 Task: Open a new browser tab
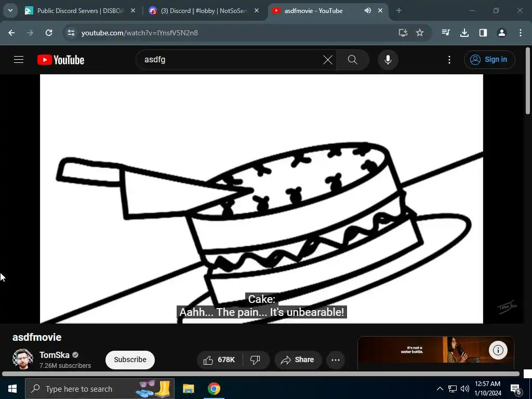(x=399, y=10)
